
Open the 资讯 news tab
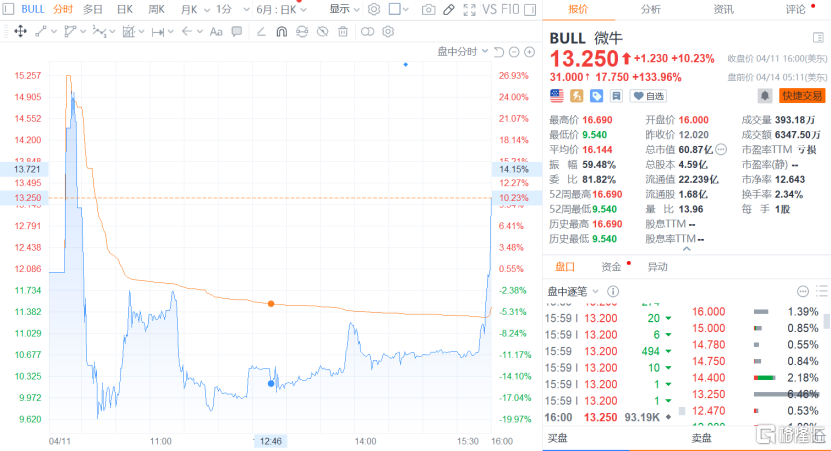point(723,10)
